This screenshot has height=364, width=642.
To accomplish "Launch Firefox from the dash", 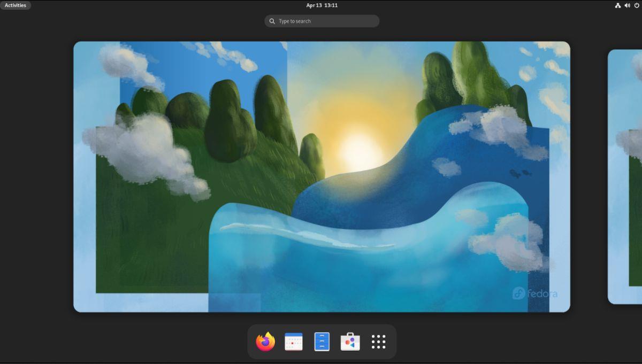I will click(264, 340).
